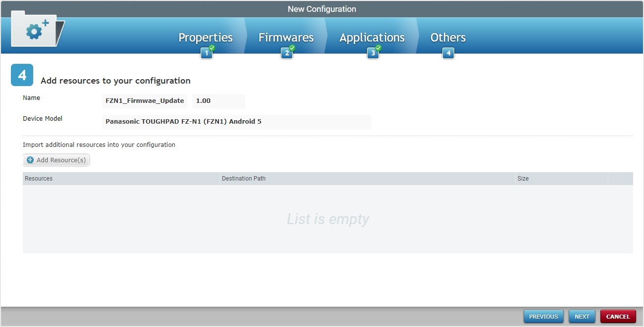
Task: Select the Others wizard step
Action: 448,38
